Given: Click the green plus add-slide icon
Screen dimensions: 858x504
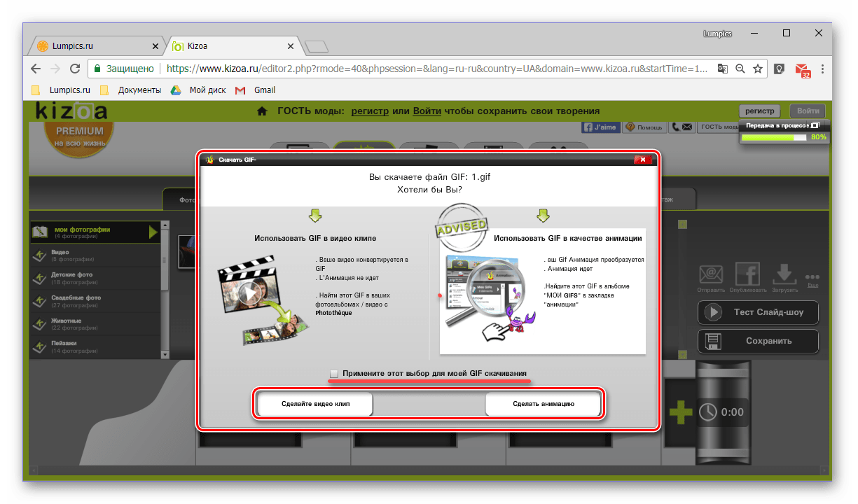Looking at the screenshot, I should pyautogui.click(x=680, y=413).
